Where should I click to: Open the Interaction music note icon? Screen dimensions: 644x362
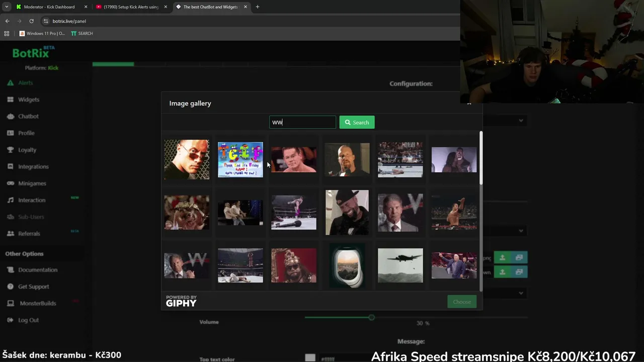pos(10,200)
